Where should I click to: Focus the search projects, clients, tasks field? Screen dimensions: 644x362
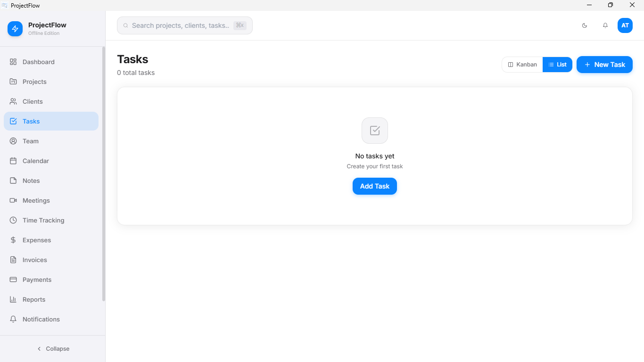click(x=185, y=25)
